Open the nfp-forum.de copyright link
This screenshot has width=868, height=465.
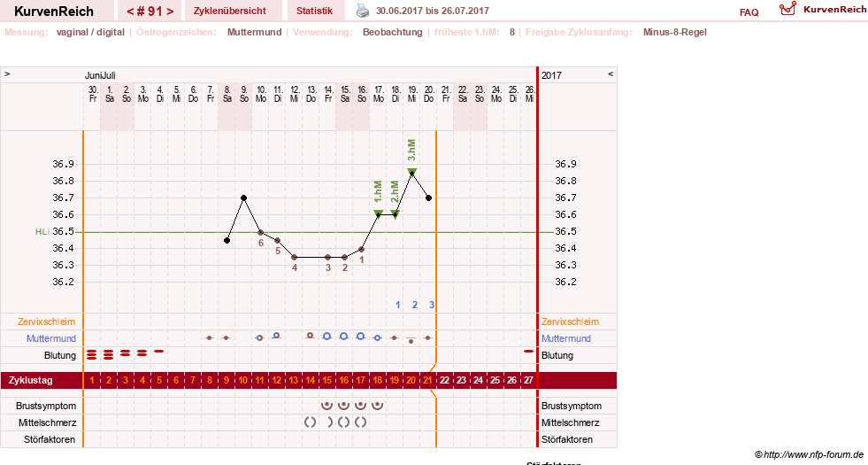[810, 454]
